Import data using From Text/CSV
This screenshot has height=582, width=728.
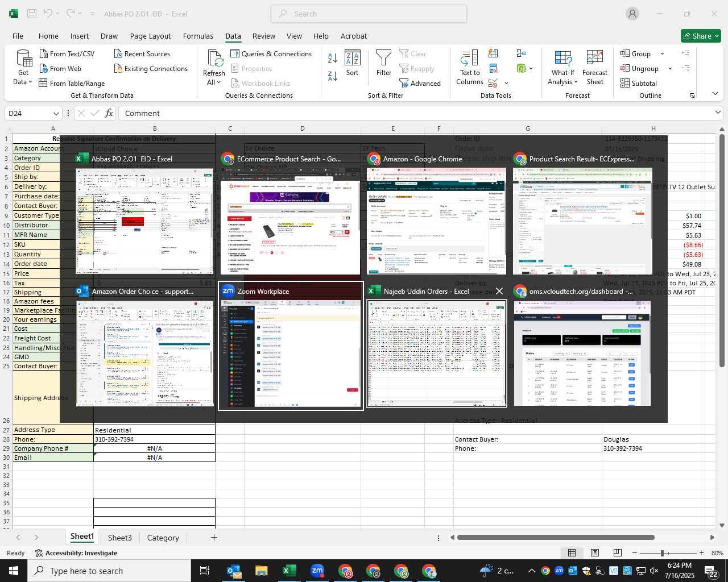pyautogui.click(x=67, y=53)
